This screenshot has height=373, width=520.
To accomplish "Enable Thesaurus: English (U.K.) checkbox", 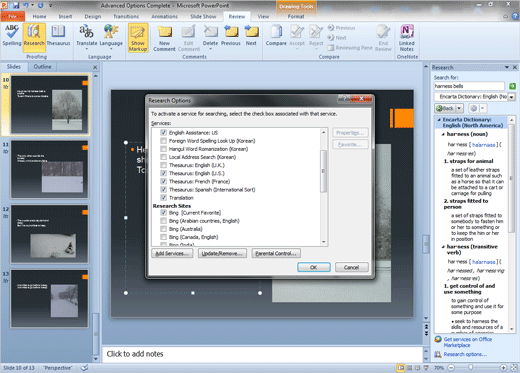I will [163, 165].
